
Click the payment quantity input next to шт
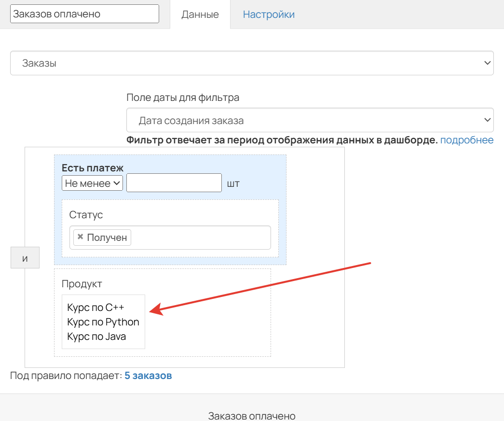pyautogui.click(x=174, y=182)
